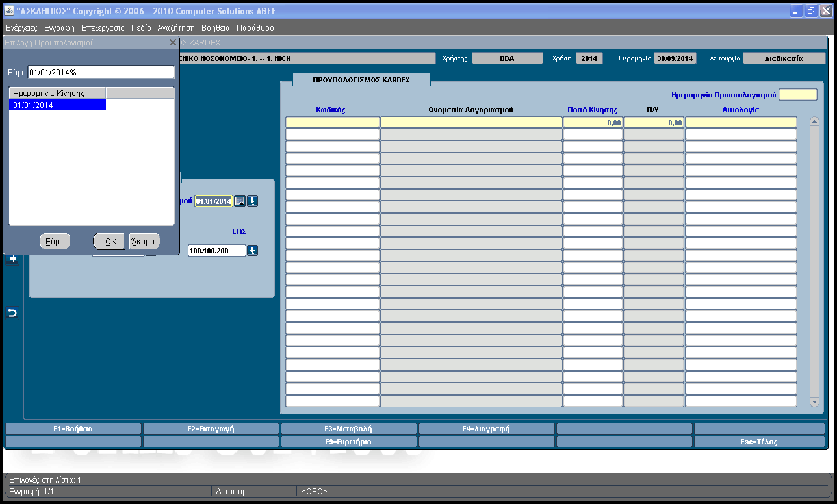Screen dimensions: 837x504
Task: Click the Χρήστης field showing DBA
Action: (x=507, y=58)
